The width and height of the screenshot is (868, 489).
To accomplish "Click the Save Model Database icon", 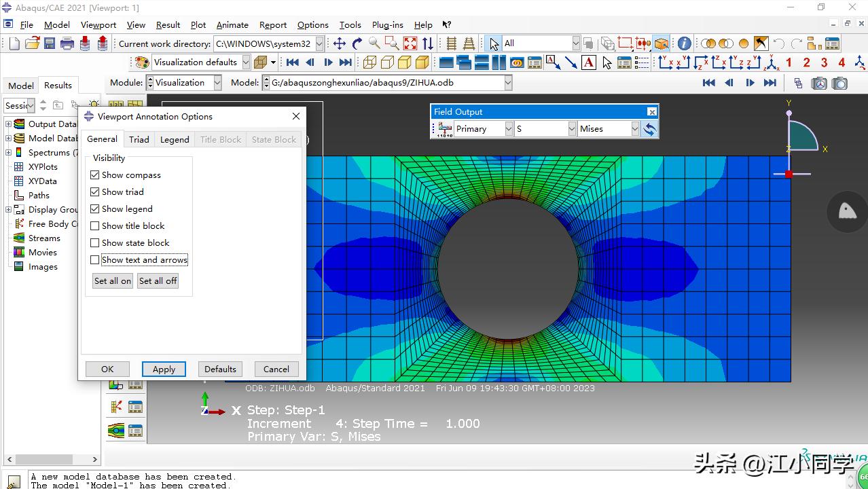I will (50, 43).
